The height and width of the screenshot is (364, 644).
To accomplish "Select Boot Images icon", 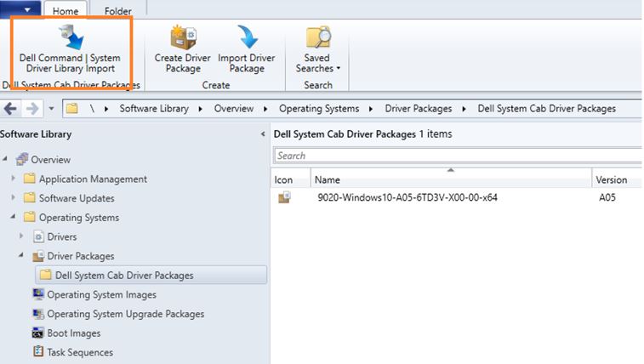I will [x=38, y=333].
